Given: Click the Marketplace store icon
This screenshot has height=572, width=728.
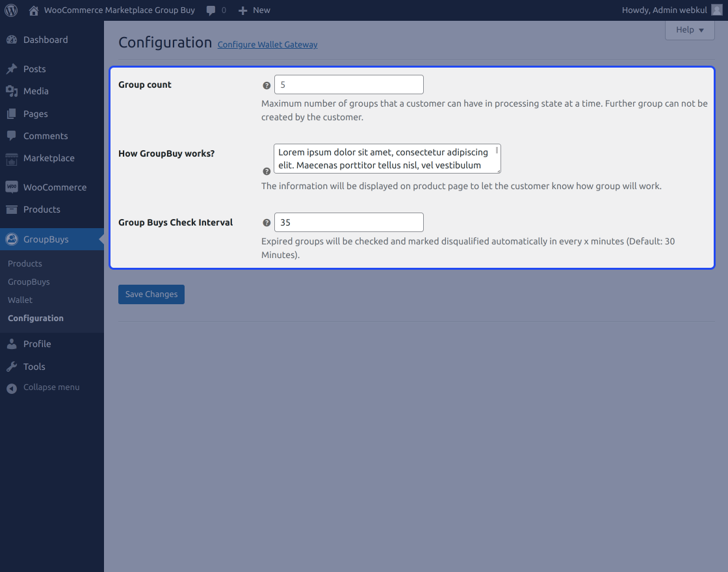Looking at the screenshot, I should coord(12,159).
